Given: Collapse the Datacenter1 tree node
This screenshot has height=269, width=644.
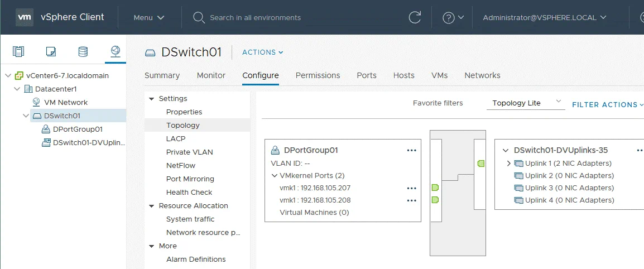Looking at the screenshot, I should [x=18, y=89].
